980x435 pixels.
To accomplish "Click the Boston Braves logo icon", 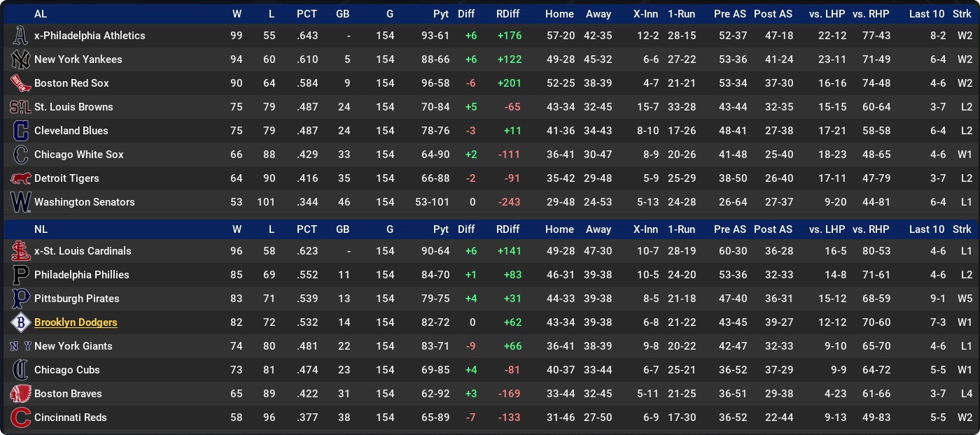I will point(20,394).
